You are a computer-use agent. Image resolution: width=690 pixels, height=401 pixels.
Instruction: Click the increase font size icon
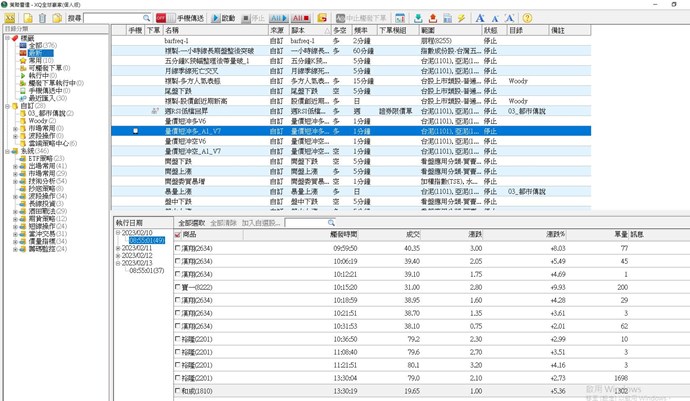point(481,18)
